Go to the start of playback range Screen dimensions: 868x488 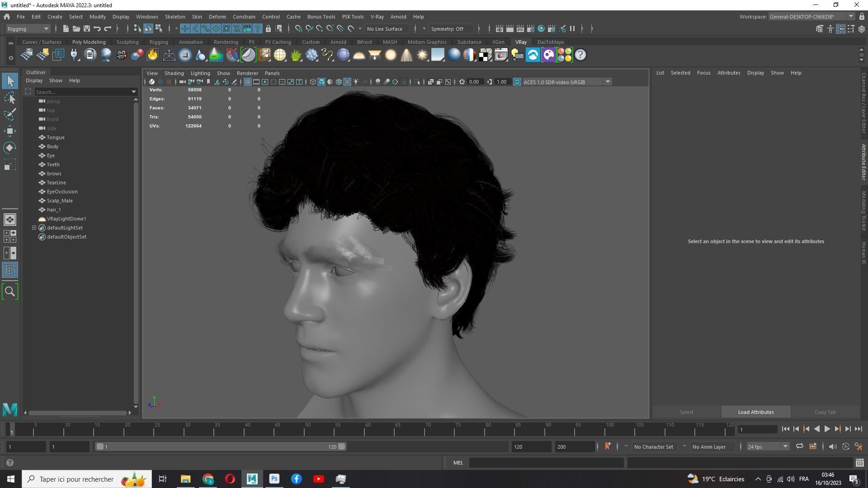[x=785, y=429]
